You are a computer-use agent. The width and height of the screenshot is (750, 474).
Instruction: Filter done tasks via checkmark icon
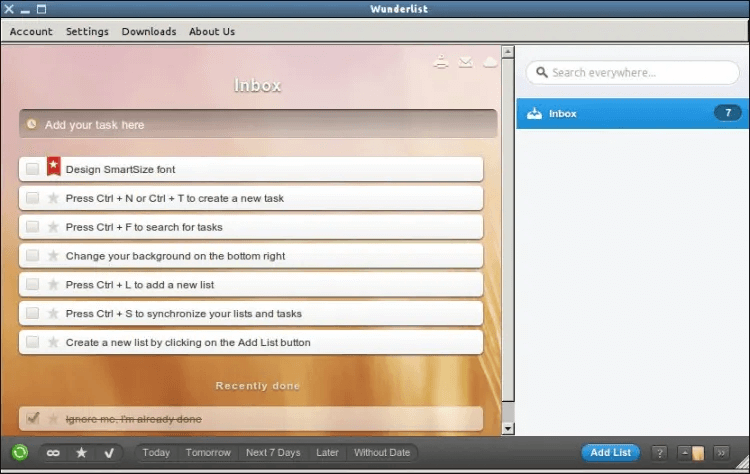click(x=109, y=452)
